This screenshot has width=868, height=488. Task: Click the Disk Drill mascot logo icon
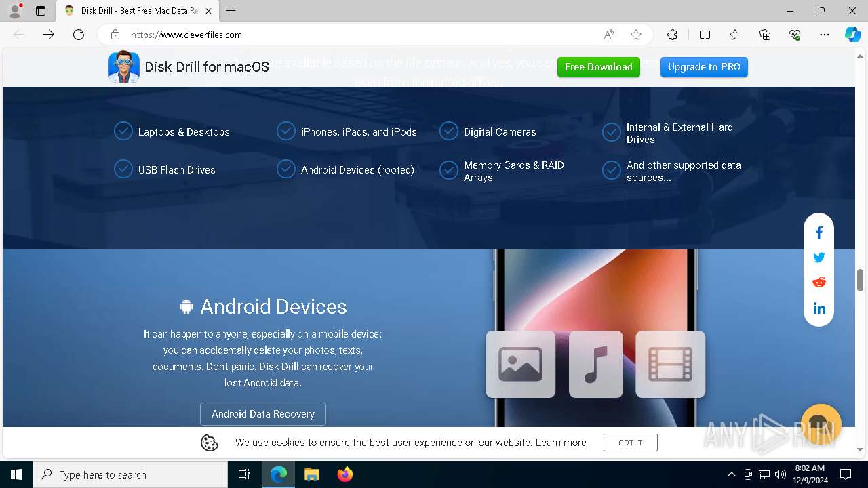(x=124, y=67)
